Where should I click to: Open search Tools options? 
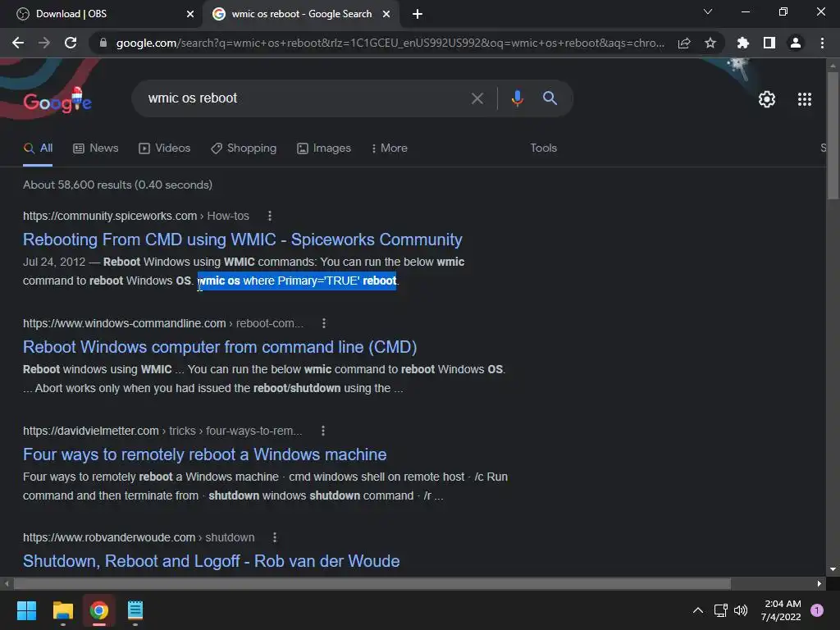[x=543, y=148]
